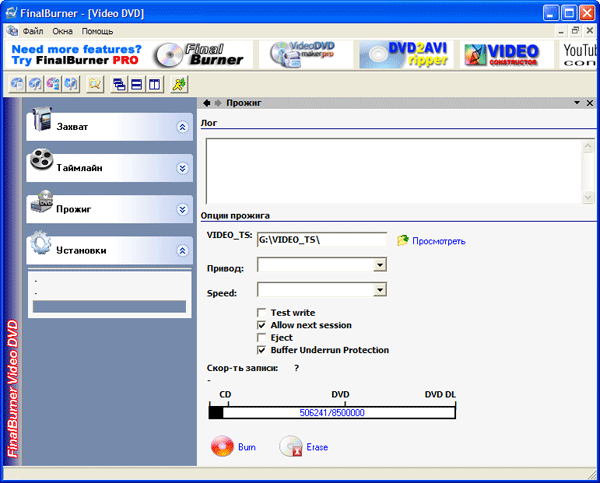Collapse the Установки section chevron
600x483 pixels.
tap(183, 251)
